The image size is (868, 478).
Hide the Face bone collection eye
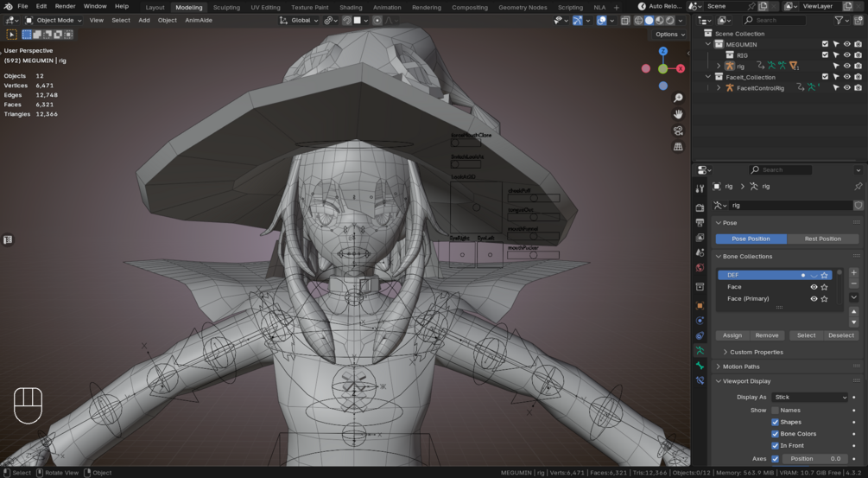pos(814,287)
